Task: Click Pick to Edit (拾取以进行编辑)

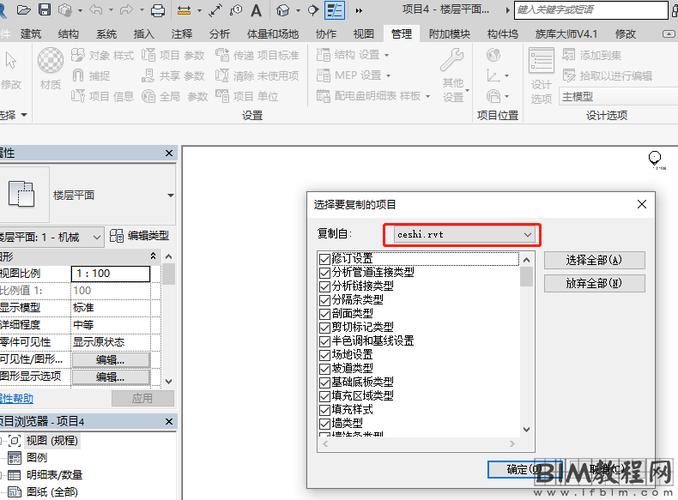Action: 608,76
